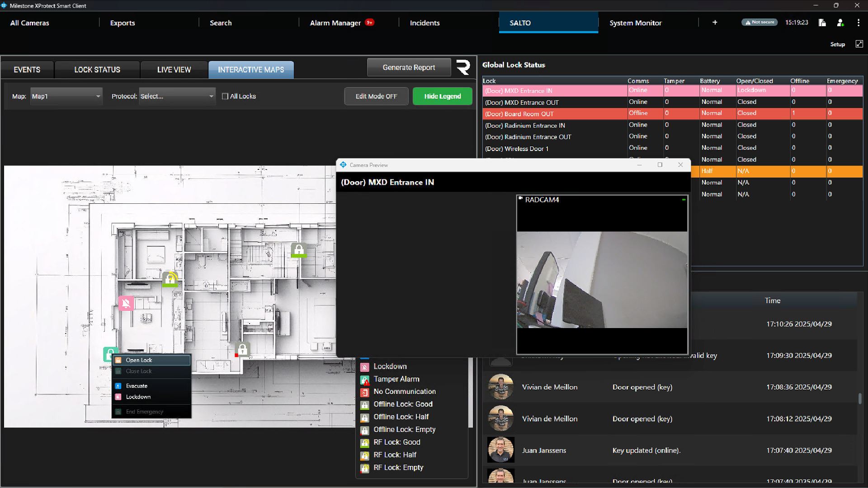
Task: Click the RF Lock: Half legend icon
Action: point(364,455)
